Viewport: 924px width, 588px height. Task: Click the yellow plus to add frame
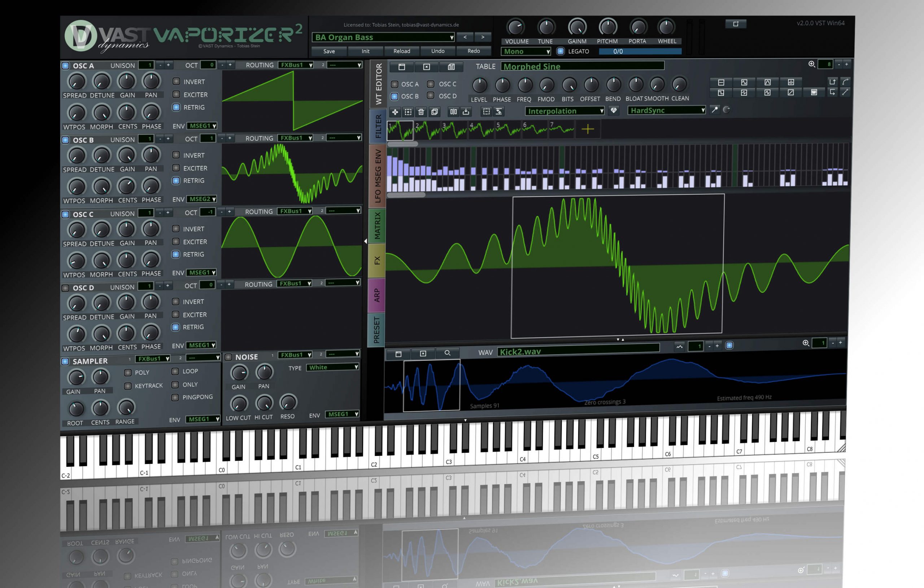pyautogui.click(x=588, y=129)
